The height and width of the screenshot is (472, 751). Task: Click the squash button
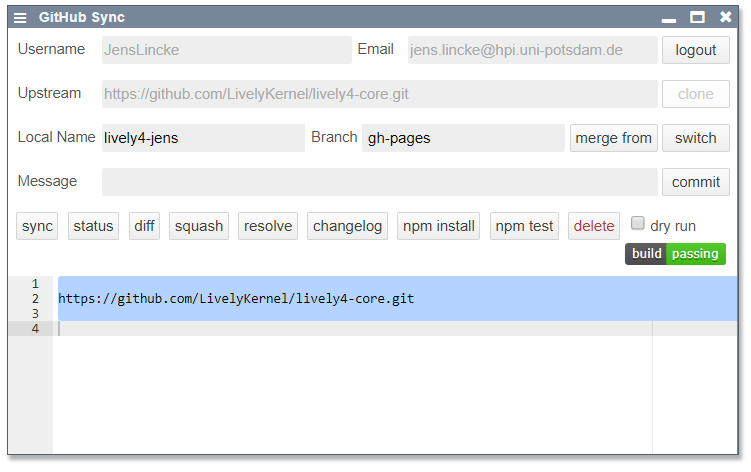coord(199,226)
